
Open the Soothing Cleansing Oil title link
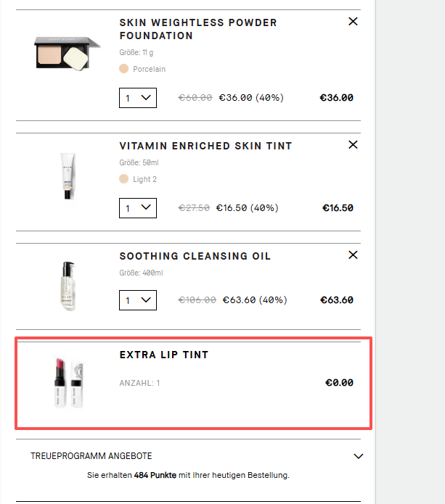(195, 256)
